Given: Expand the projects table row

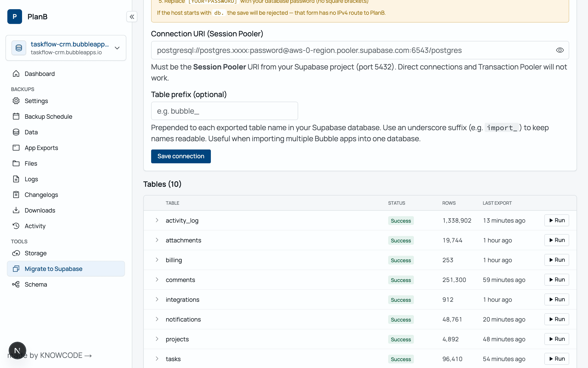Looking at the screenshot, I should [x=157, y=339].
